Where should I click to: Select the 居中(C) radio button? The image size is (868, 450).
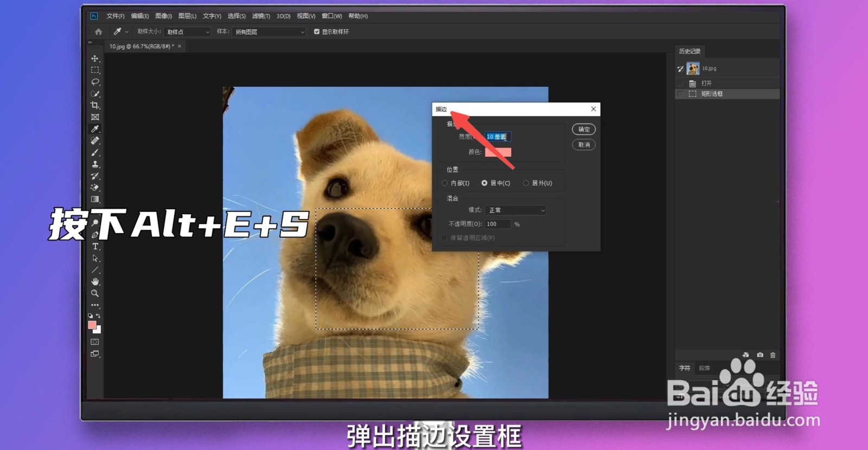pos(484,183)
